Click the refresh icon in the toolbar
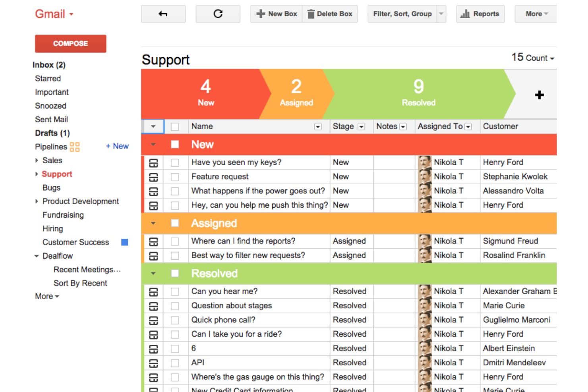 (218, 13)
